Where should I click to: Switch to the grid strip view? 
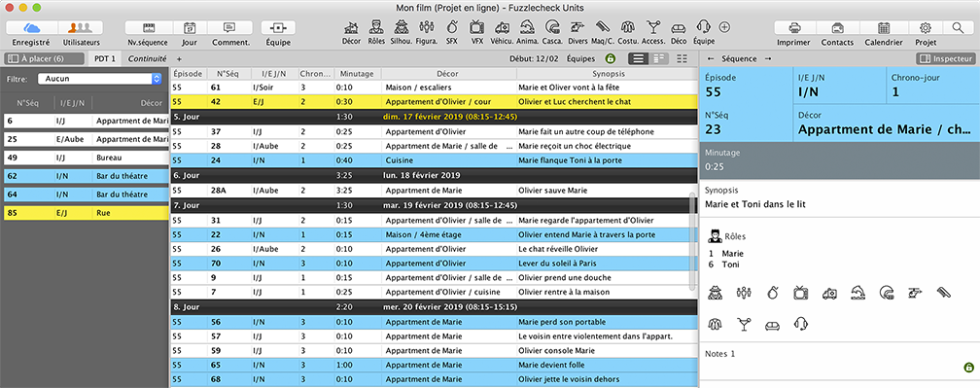682,58
